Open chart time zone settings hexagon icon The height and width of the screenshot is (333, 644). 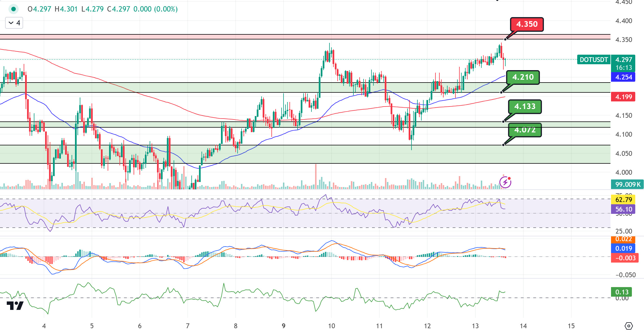(x=628, y=326)
